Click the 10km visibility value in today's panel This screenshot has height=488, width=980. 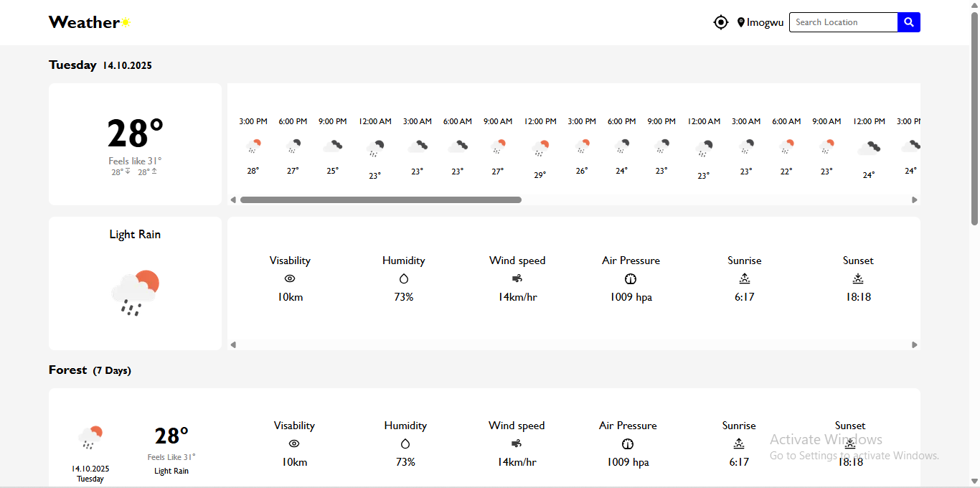(x=290, y=297)
